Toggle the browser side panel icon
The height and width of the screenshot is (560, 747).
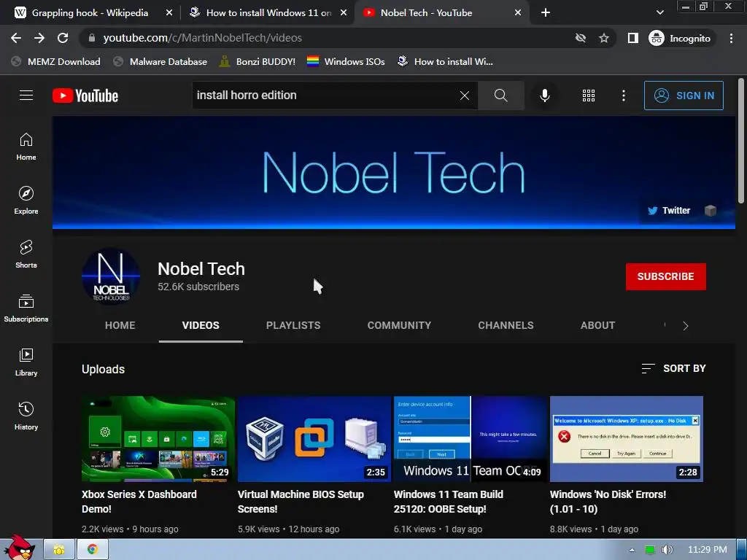coord(632,38)
